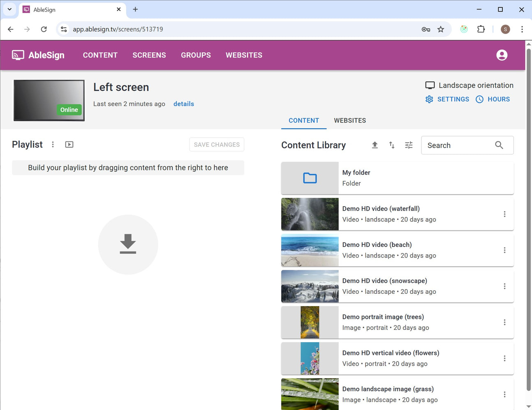The height and width of the screenshot is (410, 532).
Task: Click the sort order icon in Content Library
Action: [x=391, y=145]
